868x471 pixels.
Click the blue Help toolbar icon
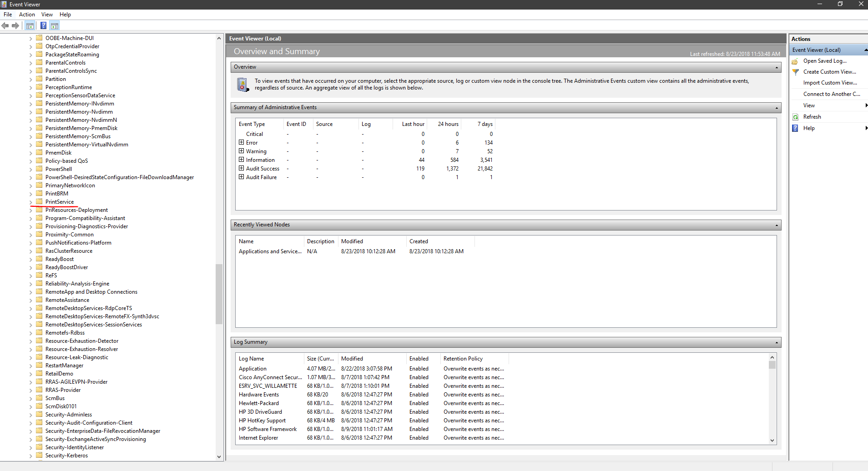43,25
